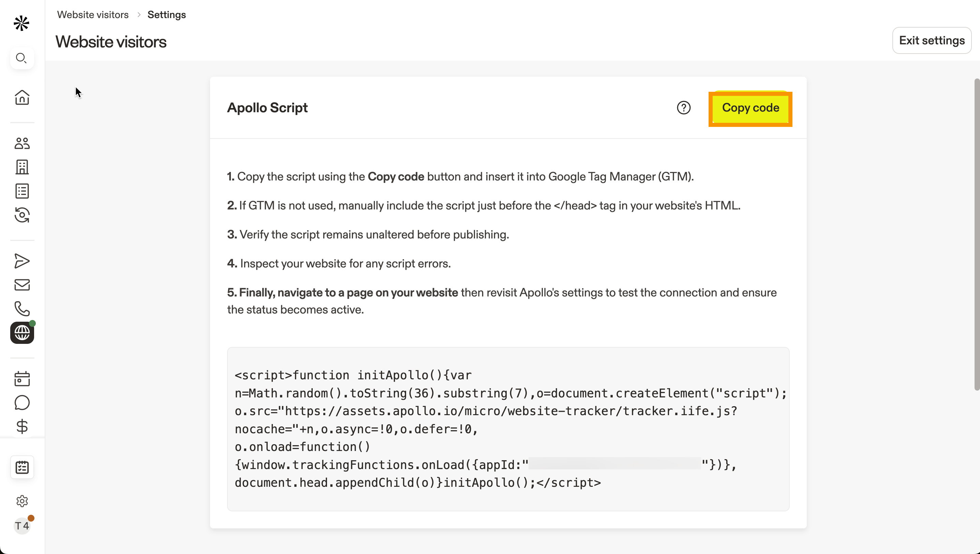Open the tasks checklist calendar icon
Viewport: 980px width, 554px height.
point(22,467)
